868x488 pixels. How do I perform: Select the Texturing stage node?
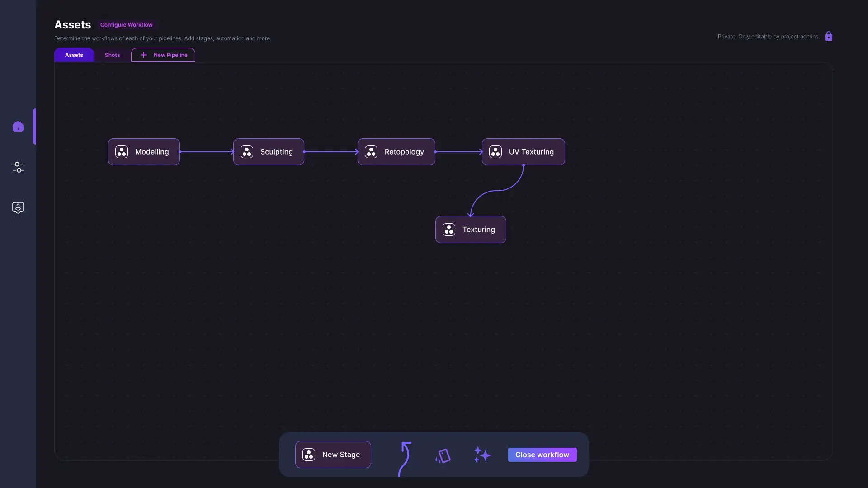coord(471,230)
